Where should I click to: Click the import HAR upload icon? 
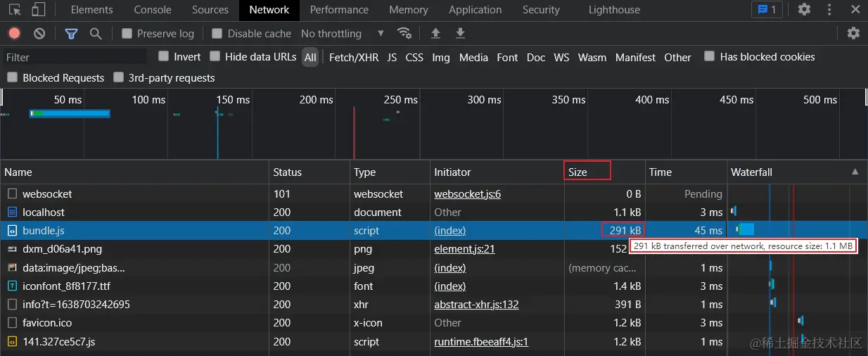click(x=435, y=34)
